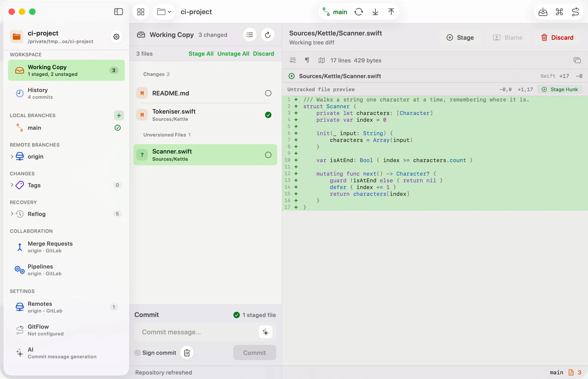Discard Scanner.swift with the red Discard button
This screenshot has height=379, width=588.
(x=557, y=37)
